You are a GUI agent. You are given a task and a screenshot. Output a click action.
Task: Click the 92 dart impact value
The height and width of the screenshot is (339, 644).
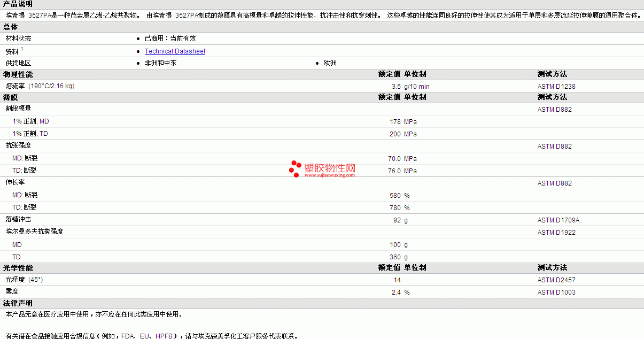pyautogui.click(x=397, y=220)
